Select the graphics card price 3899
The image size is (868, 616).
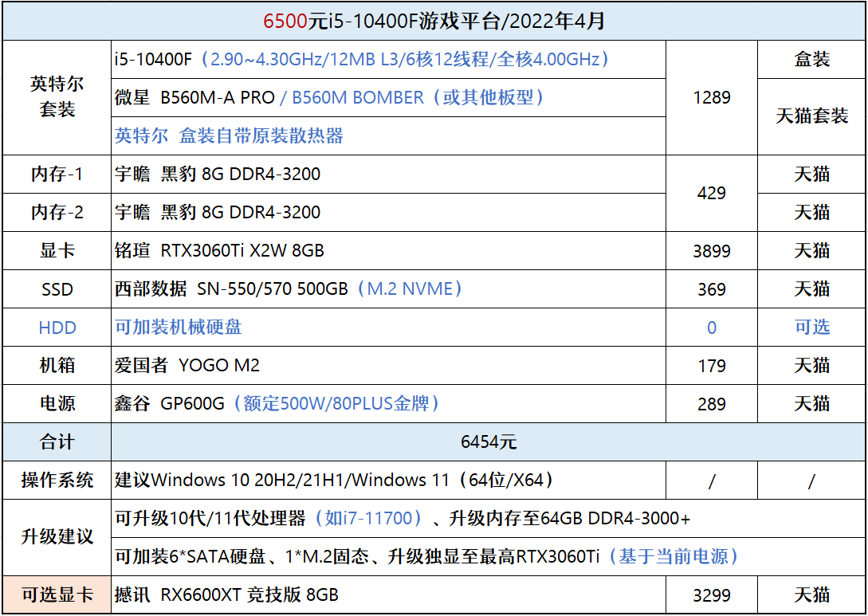tap(711, 251)
